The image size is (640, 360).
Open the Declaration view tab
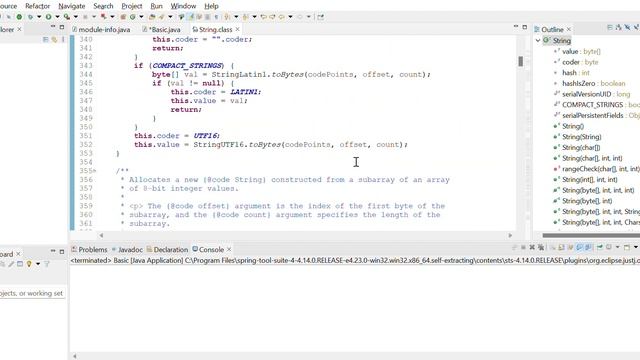[167, 249]
